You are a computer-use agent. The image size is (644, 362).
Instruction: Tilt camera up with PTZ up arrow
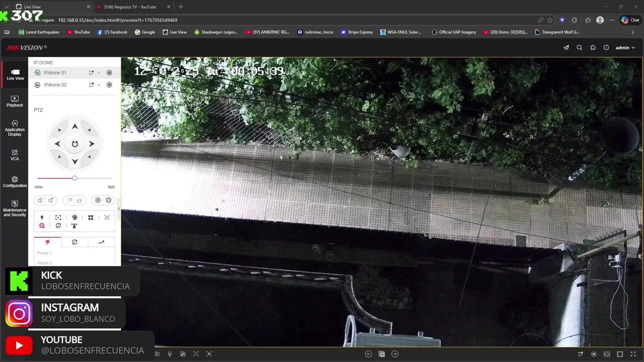click(x=74, y=127)
